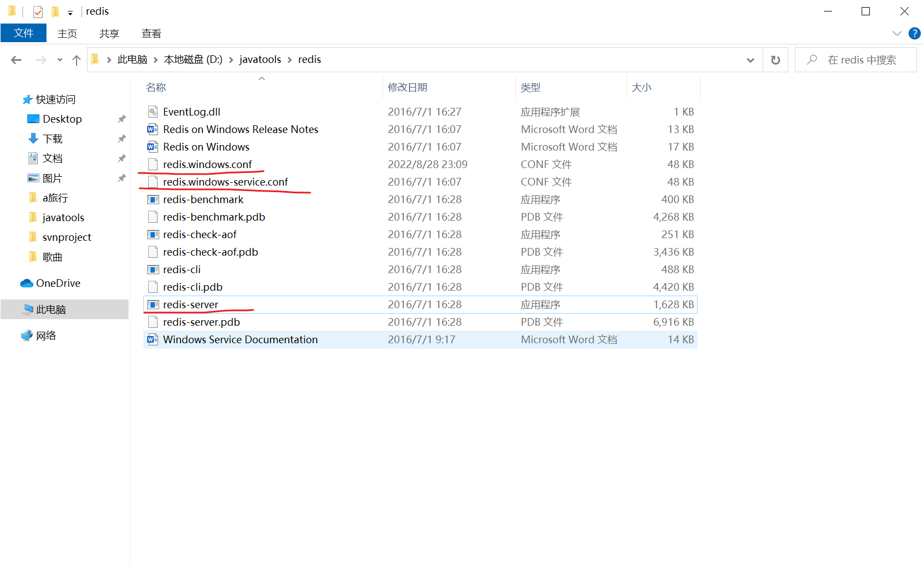This screenshot has height=566, width=924.
Task: Click the redis-benchmark.pdb file icon
Action: point(153,217)
